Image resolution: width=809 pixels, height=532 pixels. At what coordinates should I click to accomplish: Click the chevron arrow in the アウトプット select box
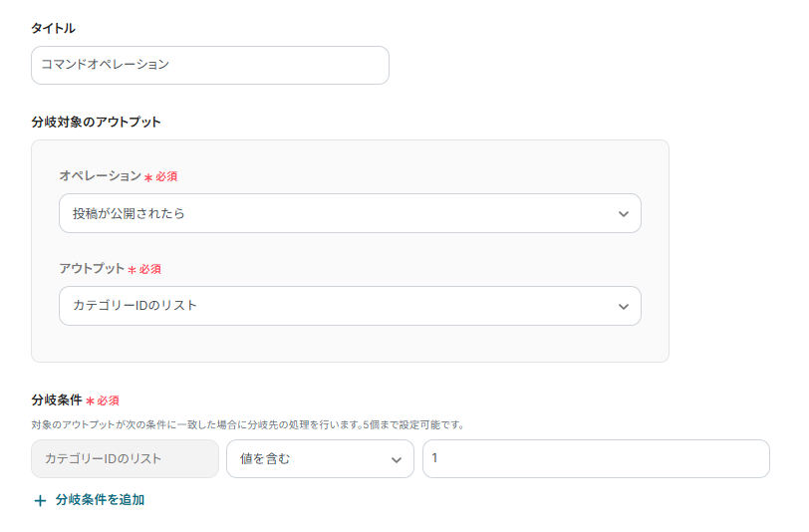point(624,306)
